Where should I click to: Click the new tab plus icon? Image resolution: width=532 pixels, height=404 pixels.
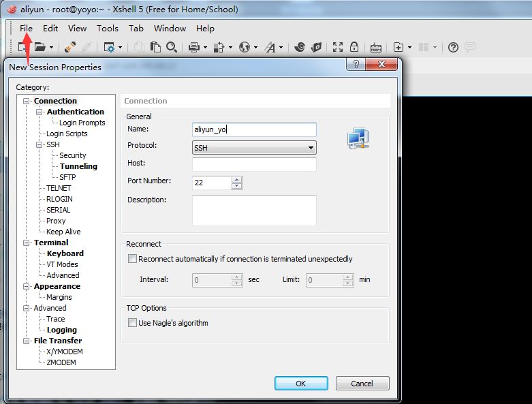[398, 47]
